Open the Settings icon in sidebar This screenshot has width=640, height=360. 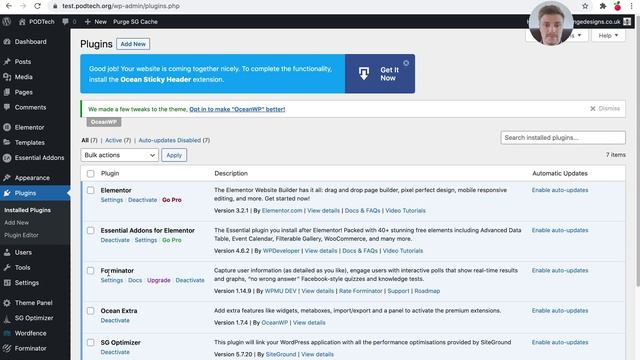point(7,282)
